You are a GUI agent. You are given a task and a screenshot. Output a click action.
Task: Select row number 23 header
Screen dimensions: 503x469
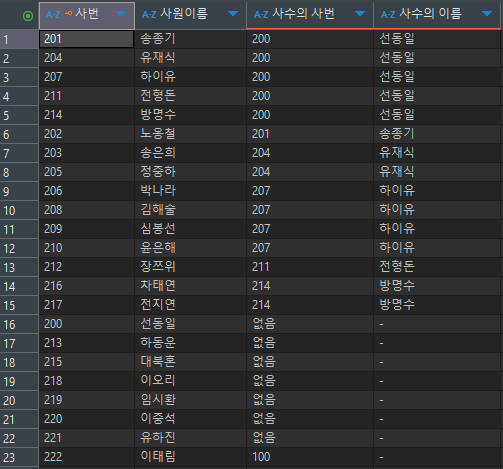[x=19, y=457]
